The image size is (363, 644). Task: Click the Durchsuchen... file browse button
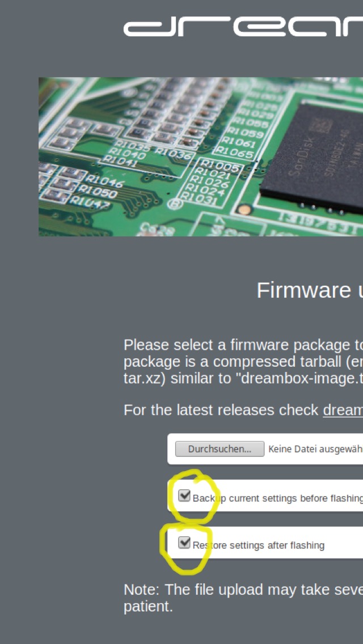220,449
